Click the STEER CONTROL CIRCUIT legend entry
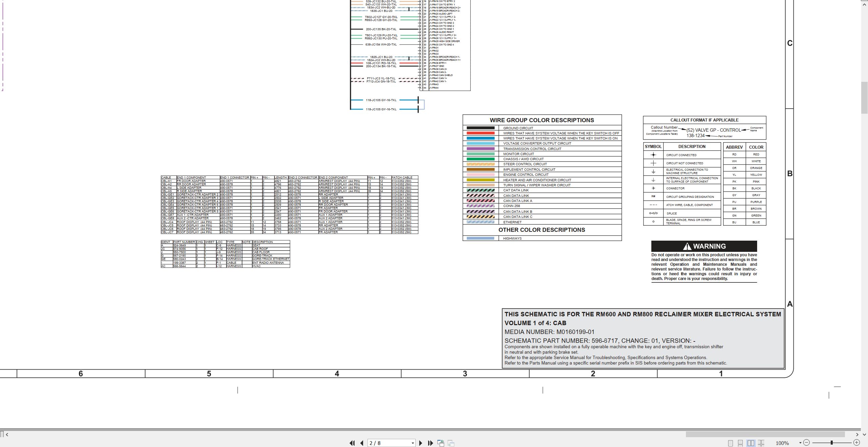868x447 pixels. [x=542, y=164]
